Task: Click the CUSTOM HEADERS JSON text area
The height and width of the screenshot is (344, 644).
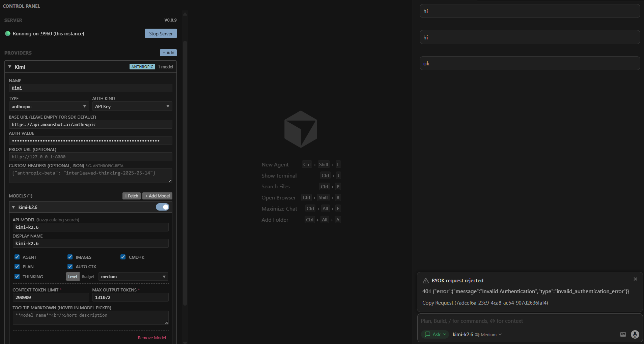Action: coord(90,176)
